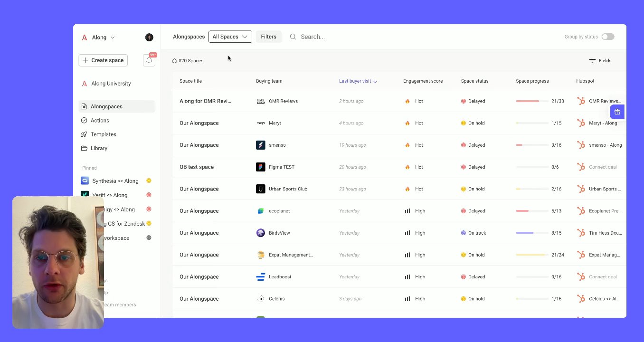Open the notifications bell icon
This screenshot has height=342, width=644.
click(149, 60)
